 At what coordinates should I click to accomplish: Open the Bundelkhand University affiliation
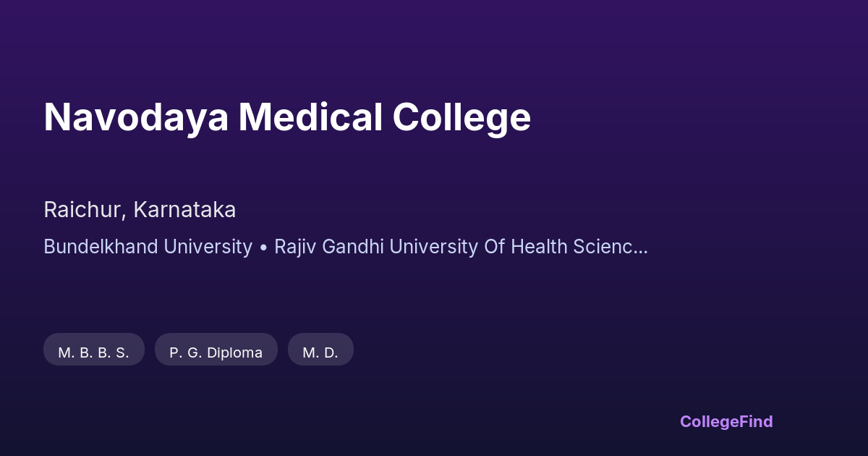coord(148,247)
